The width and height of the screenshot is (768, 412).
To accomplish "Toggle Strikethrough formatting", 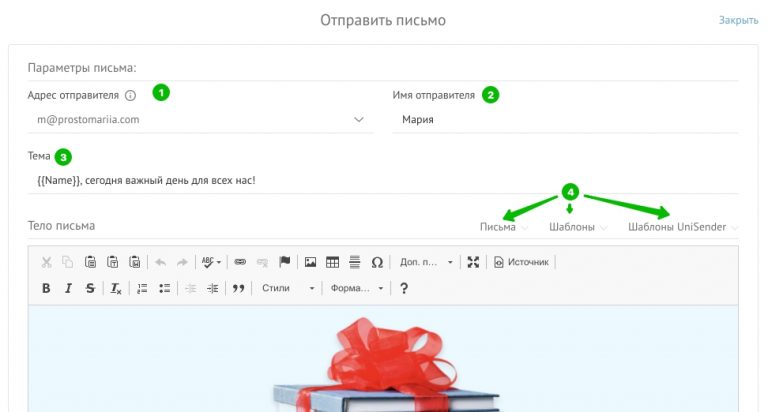I will point(90,288).
